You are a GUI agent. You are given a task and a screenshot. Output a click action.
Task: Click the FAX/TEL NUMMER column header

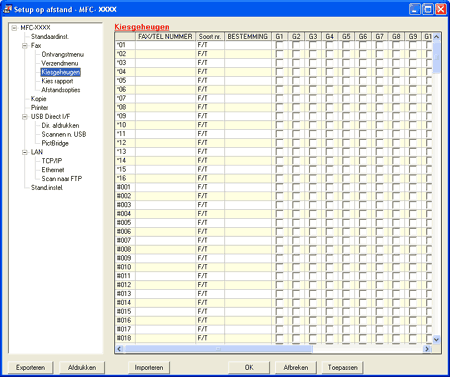tap(165, 37)
